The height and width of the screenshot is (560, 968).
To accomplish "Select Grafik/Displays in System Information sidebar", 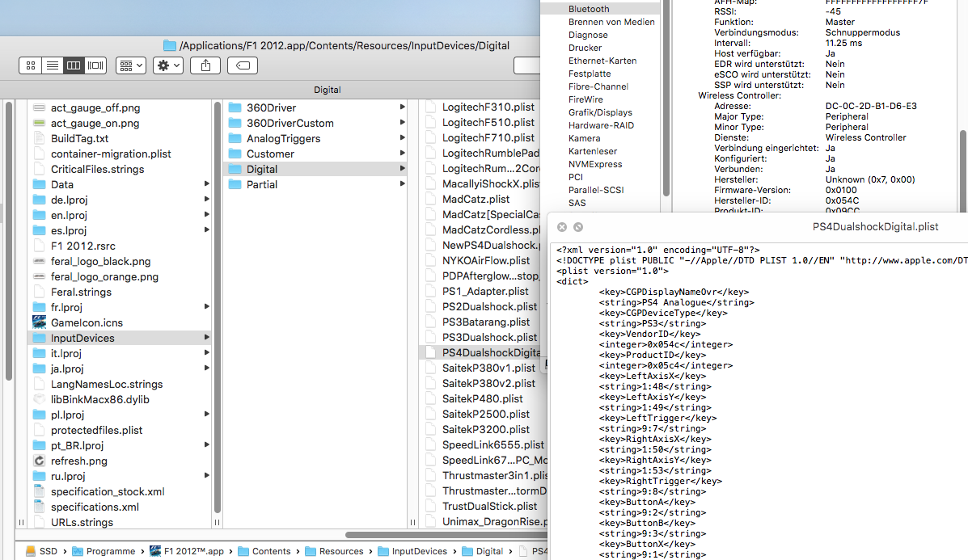I will (600, 112).
